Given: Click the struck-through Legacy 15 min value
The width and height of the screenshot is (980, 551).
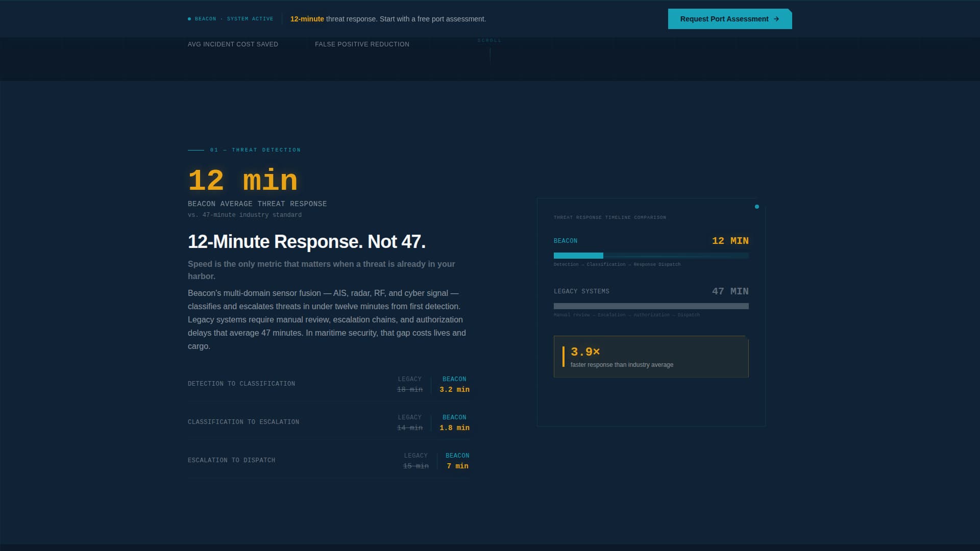Looking at the screenshot, I should (415, 466).
